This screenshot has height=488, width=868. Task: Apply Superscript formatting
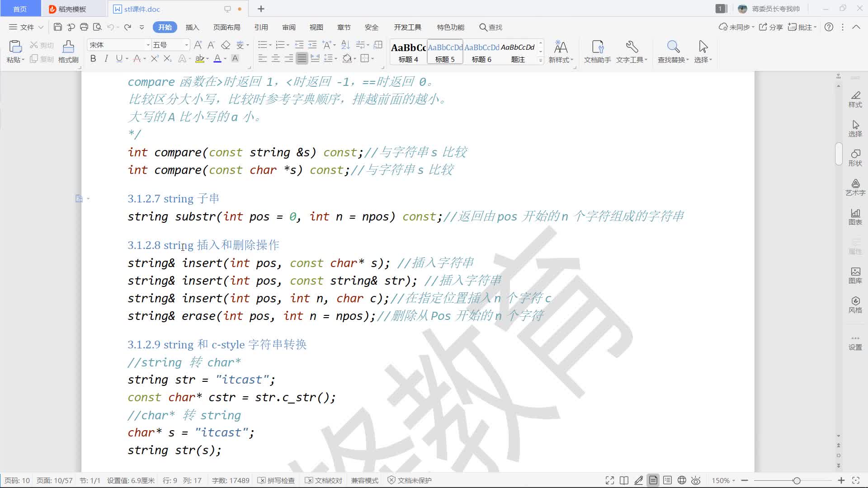pyautogui.click(x=155, y=58)
